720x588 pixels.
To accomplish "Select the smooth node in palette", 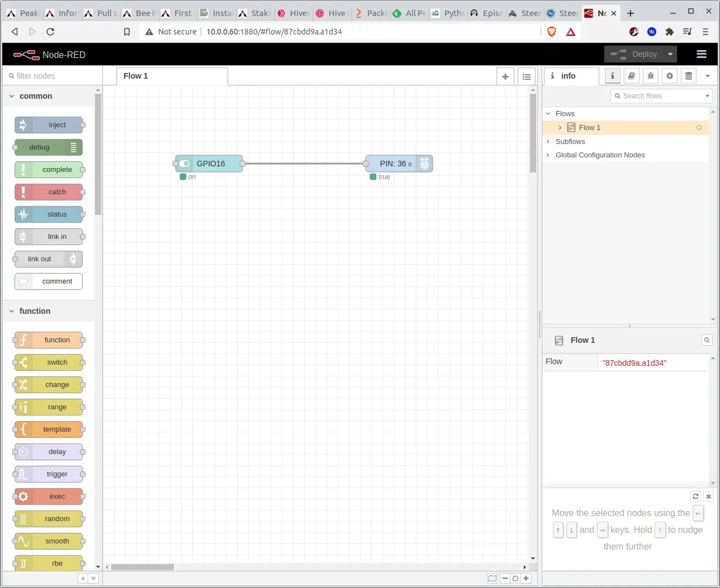I will pos(49,541).
